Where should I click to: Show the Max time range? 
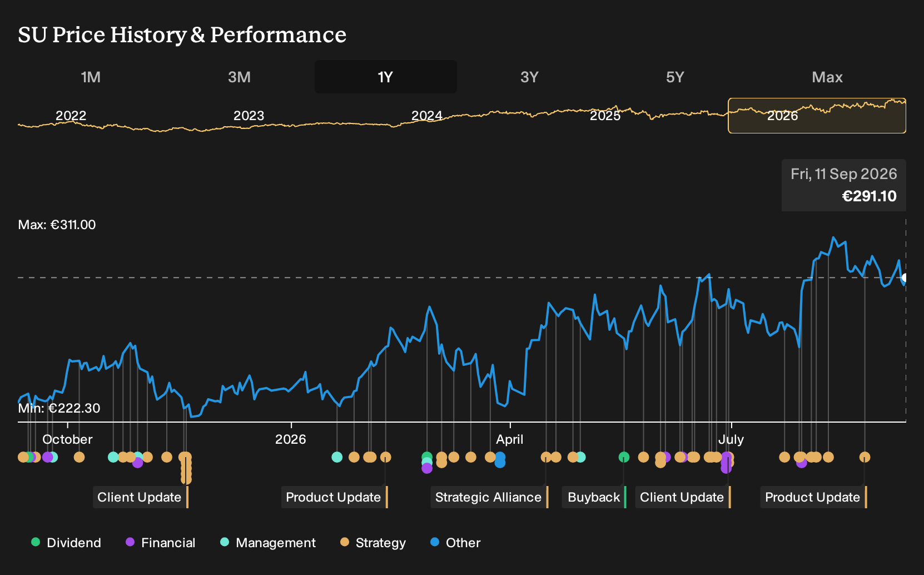pyautogui.click(x=827, y=77)
